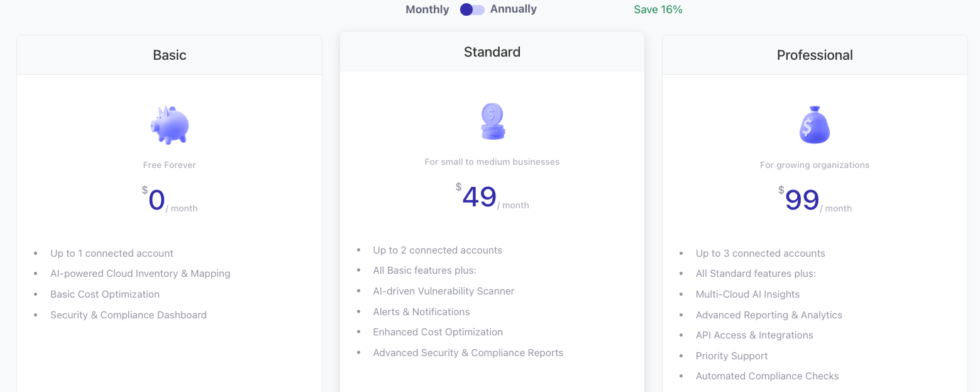Click the money bag icon on Professional plan
This screenshot has width=980, height=392.
point(814,125)
